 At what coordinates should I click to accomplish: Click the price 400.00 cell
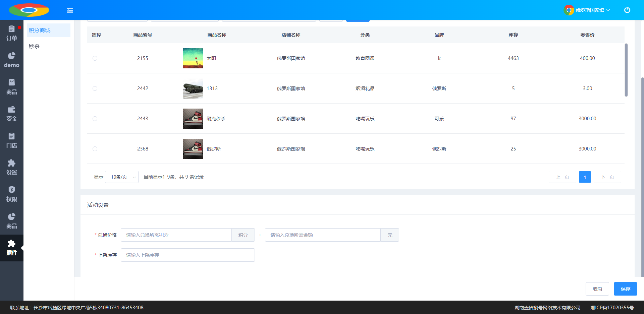coord(587,58)
